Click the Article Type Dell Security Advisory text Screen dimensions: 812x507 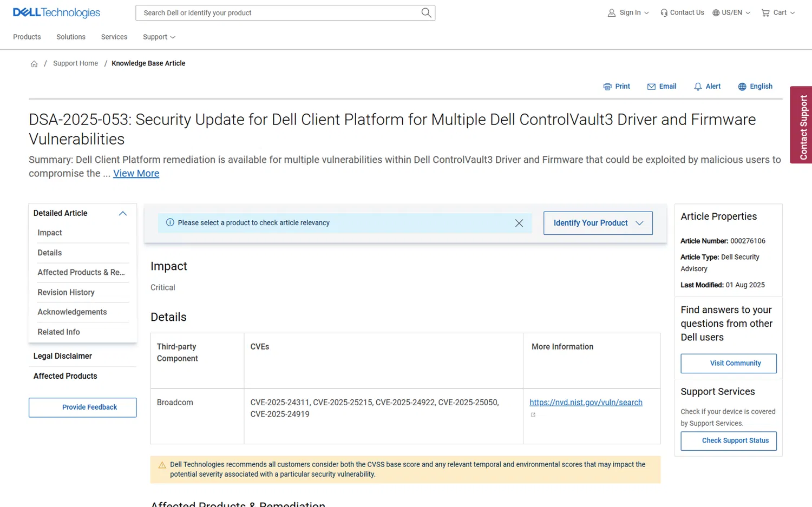click(720, 263)
